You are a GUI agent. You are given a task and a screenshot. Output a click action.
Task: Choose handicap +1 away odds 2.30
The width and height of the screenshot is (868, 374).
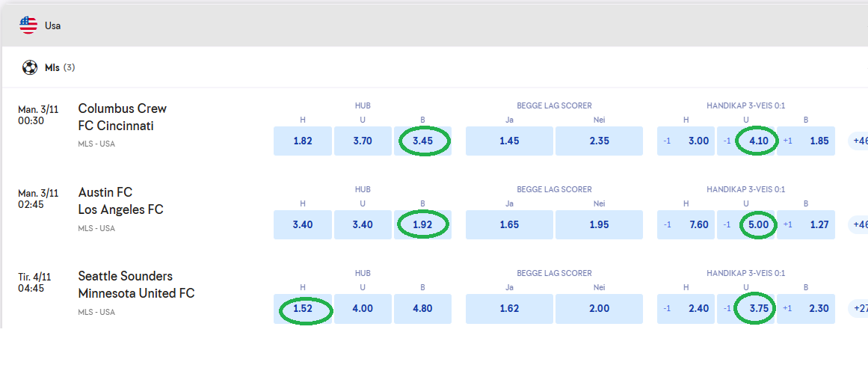click(x=805, y=308)
